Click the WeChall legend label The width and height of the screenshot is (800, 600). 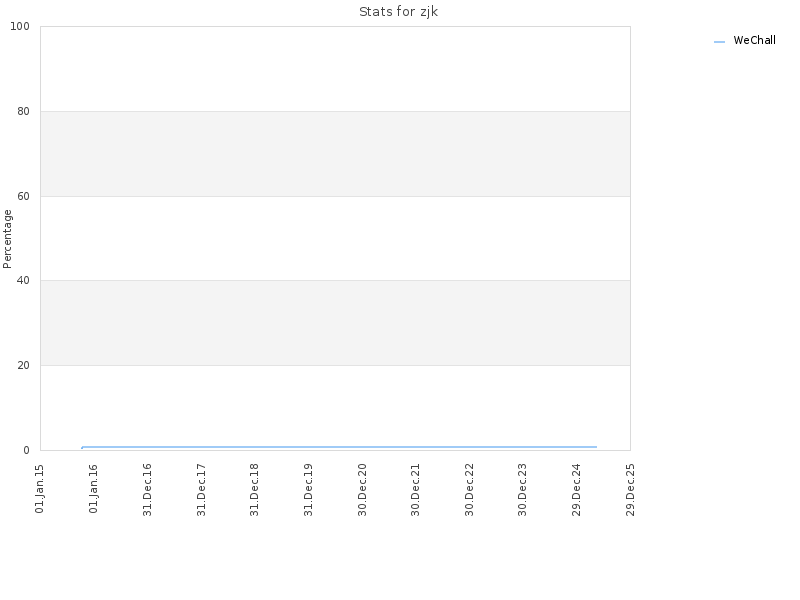coord(754,40)
